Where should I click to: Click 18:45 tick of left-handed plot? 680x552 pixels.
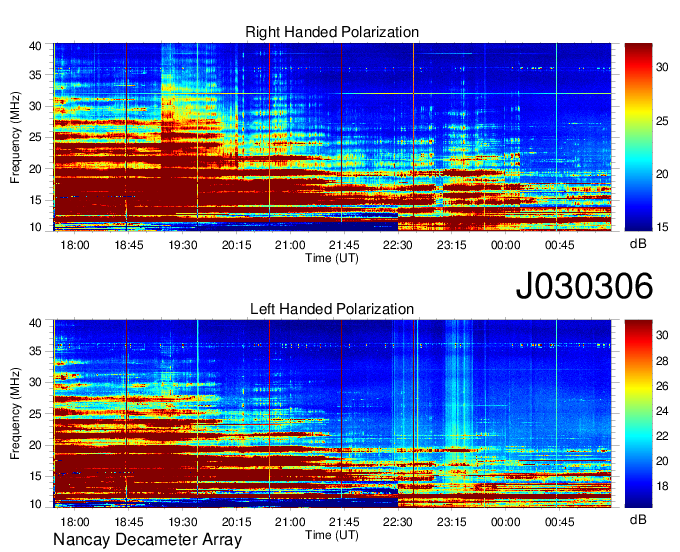129,522
